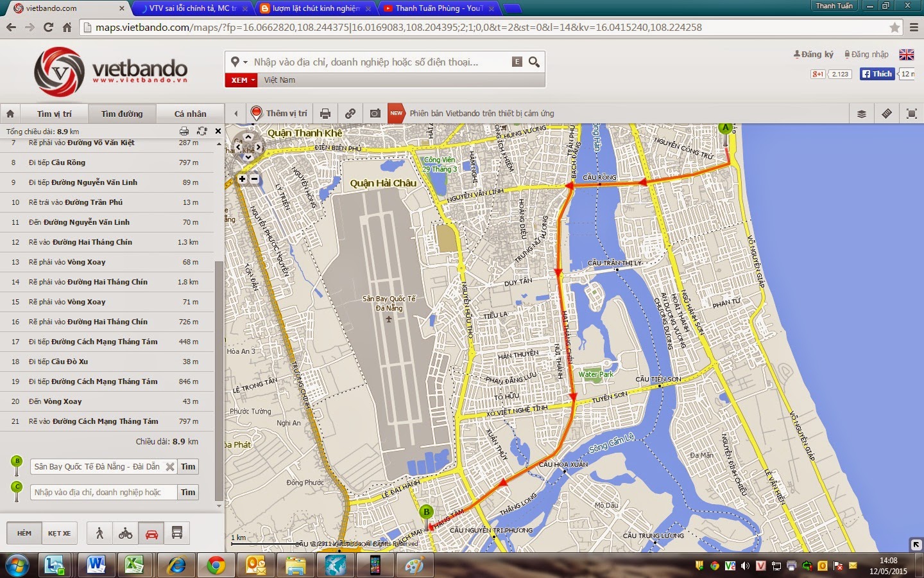Open the XEM dropdown
Screen dimensions: 924x578
click(x=241, y=80)
